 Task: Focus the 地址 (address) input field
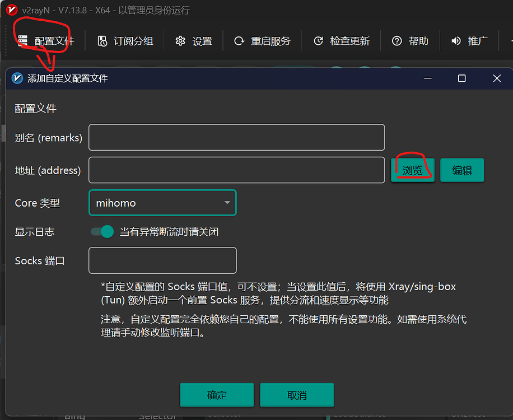236,170
